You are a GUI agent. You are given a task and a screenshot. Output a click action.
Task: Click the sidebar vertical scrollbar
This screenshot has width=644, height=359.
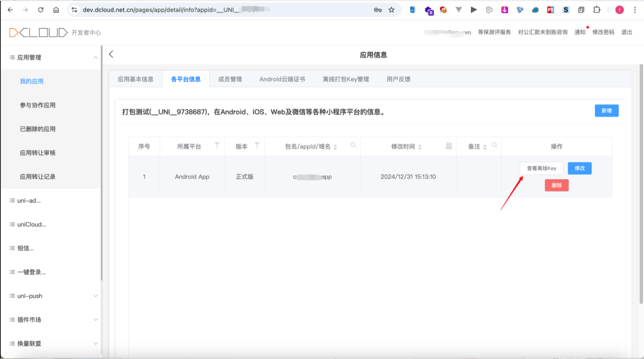102,163
